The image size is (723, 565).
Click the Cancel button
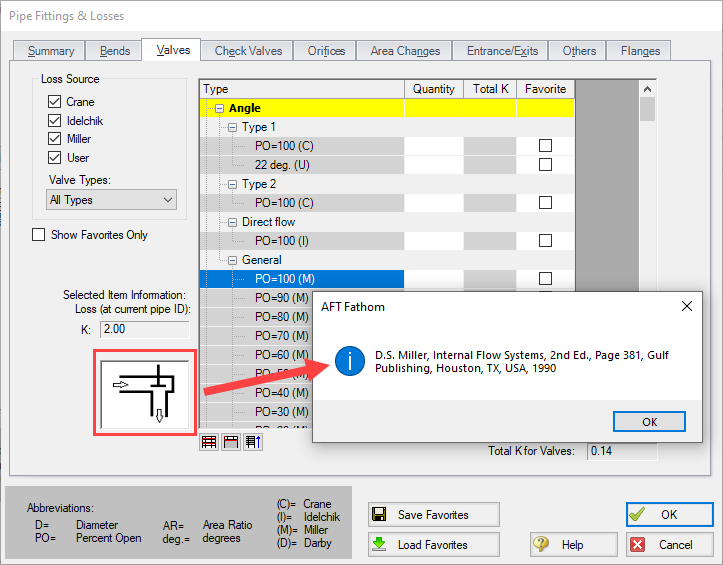(x=670, y=545)
